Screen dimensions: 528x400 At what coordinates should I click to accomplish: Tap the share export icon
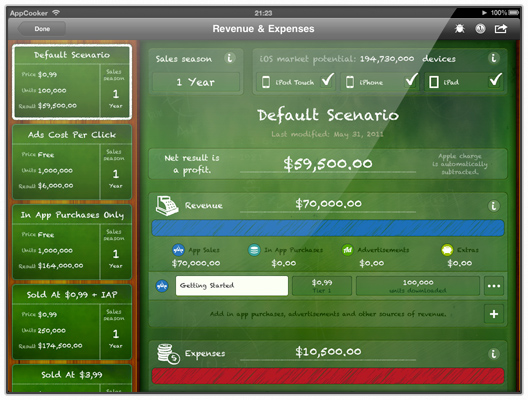tap(501, 29)
